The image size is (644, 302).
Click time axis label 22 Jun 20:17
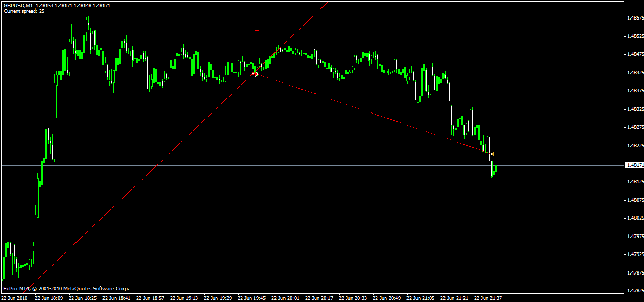click(x=319, y=298)
